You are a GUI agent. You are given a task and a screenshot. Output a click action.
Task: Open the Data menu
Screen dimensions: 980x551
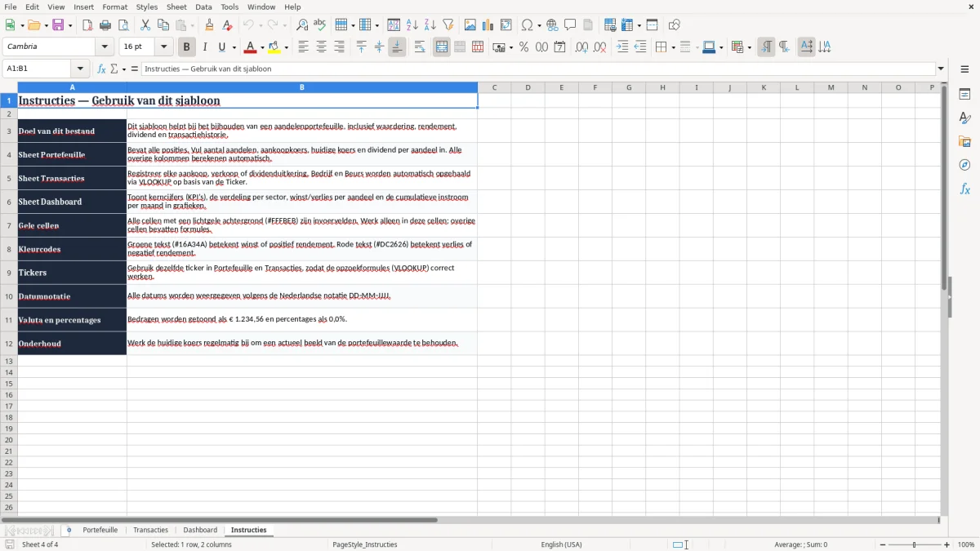pos(203,7)
